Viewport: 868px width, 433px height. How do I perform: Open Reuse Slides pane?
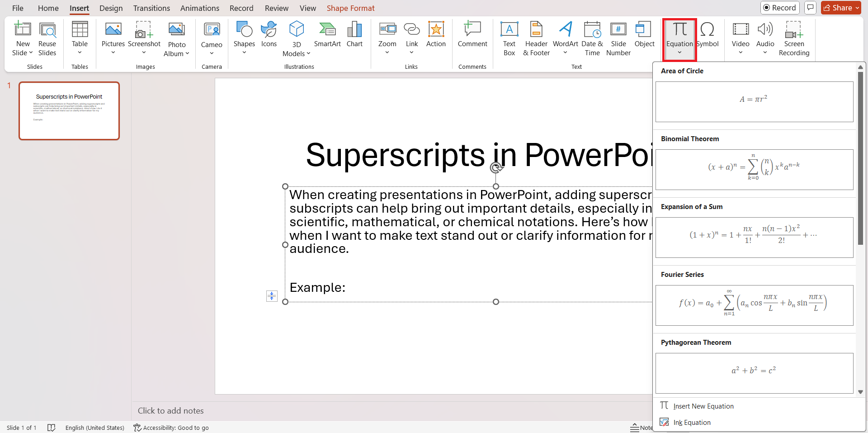[47, 39]
